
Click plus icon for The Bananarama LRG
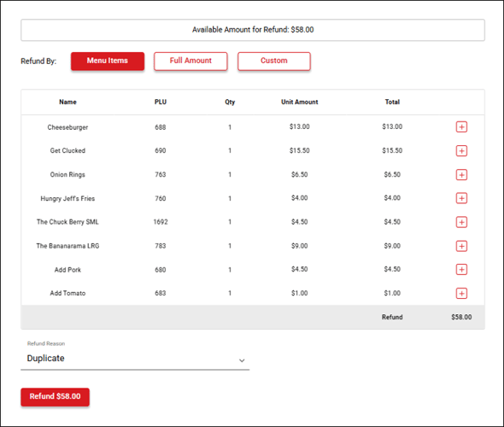(461, 246)
